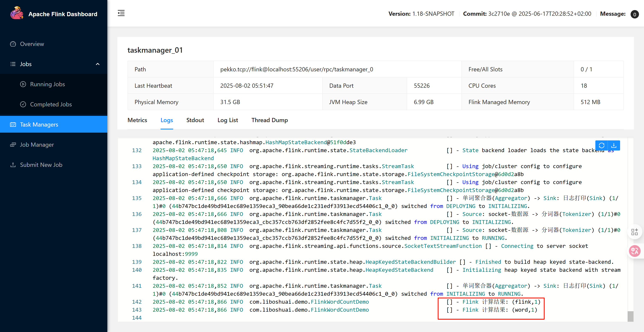The image size is (644, 332).
Task: Open the Log List tab
Action: 227,120
